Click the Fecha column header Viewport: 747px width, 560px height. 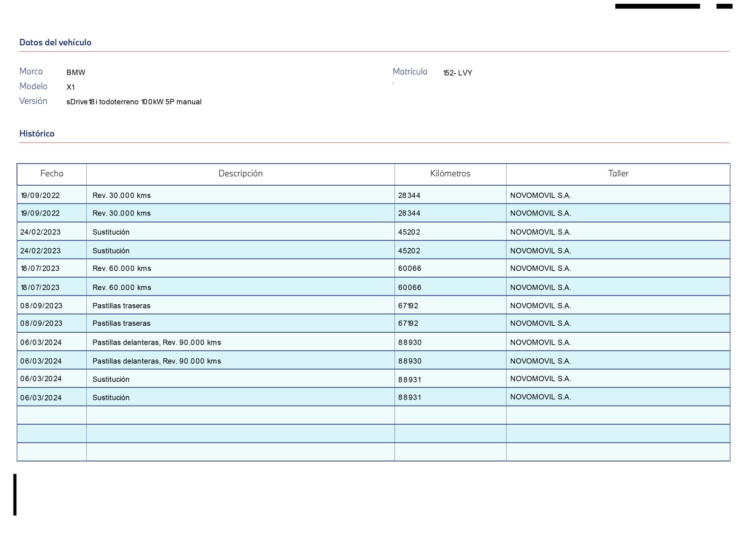(x=52, y=174)
